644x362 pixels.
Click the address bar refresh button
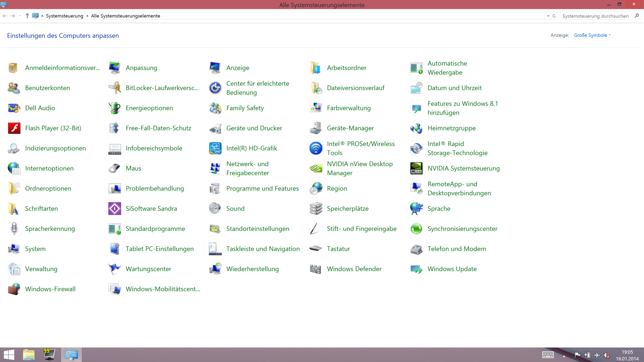coord(554,16)
